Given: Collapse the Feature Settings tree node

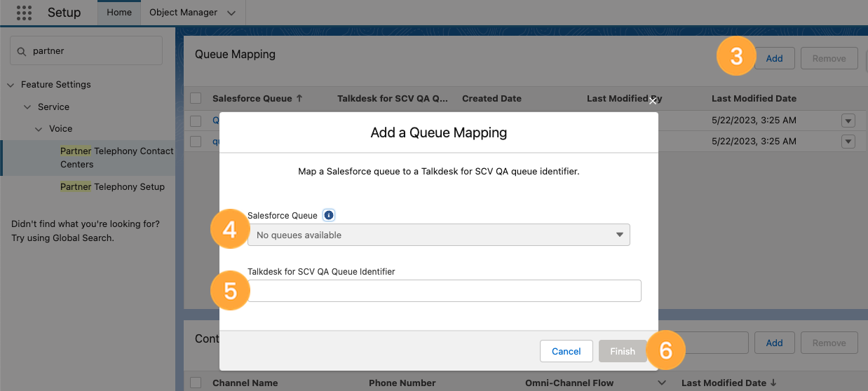Looking at the screenshot, I should 11,85.
